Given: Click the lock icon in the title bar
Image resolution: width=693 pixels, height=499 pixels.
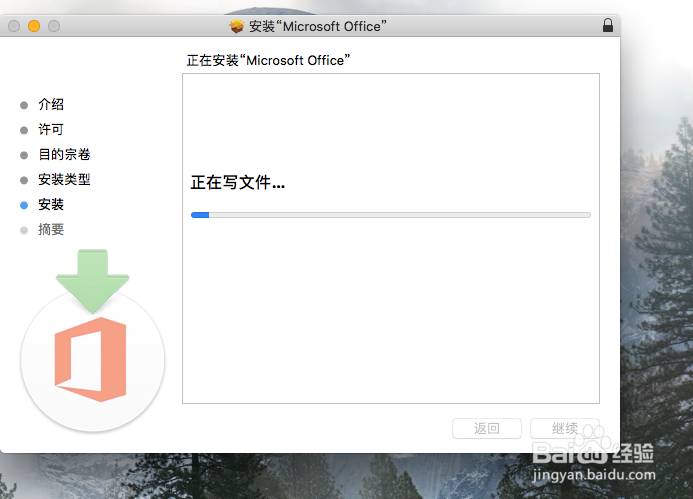Looking at the screenshot, I should 608,25.
